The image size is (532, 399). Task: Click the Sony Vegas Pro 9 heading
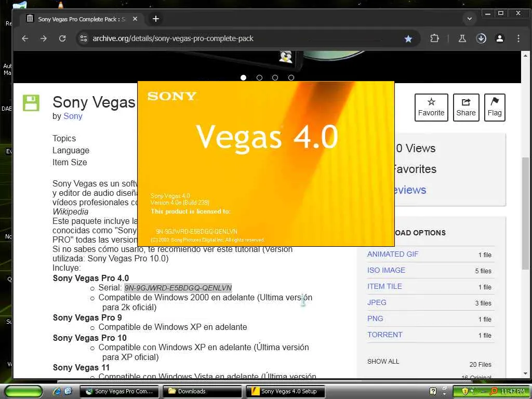point(87,317)
